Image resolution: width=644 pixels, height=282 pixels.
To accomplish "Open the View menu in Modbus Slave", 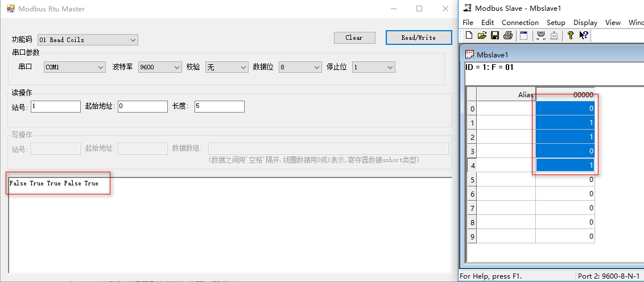I will tap(613, 23).
